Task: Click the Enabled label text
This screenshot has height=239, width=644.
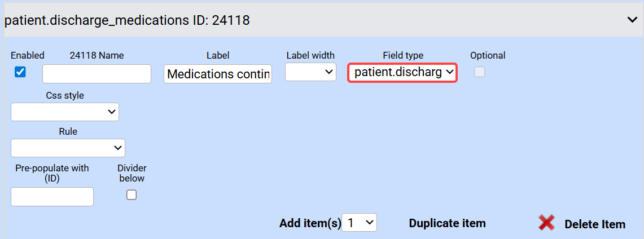Action: [x=27, y=55]
